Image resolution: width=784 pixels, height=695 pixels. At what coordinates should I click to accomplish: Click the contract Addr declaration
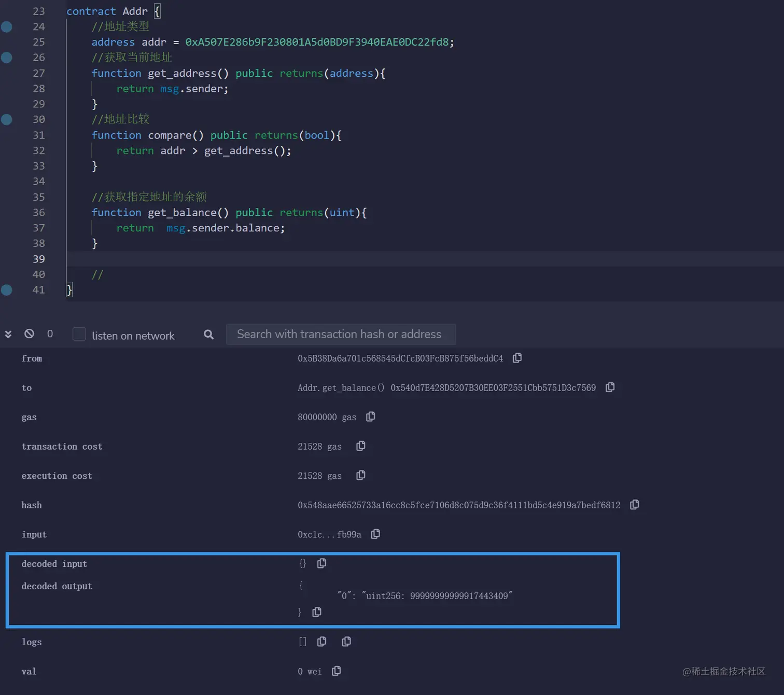pyautogui.click(x=107, y=11)
